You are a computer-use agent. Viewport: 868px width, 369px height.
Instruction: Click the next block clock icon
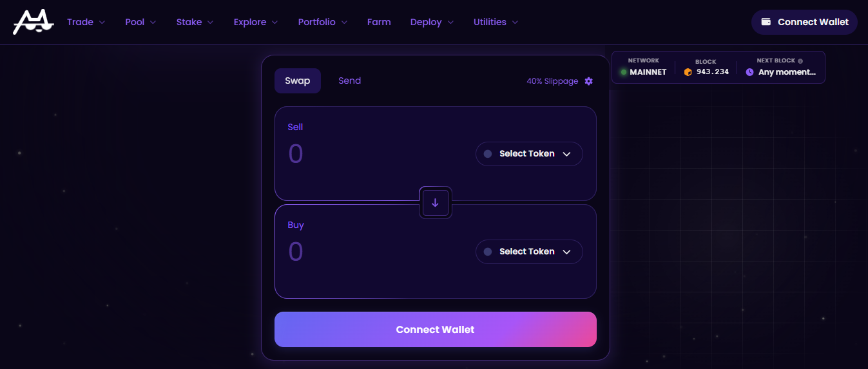[749, 72]
